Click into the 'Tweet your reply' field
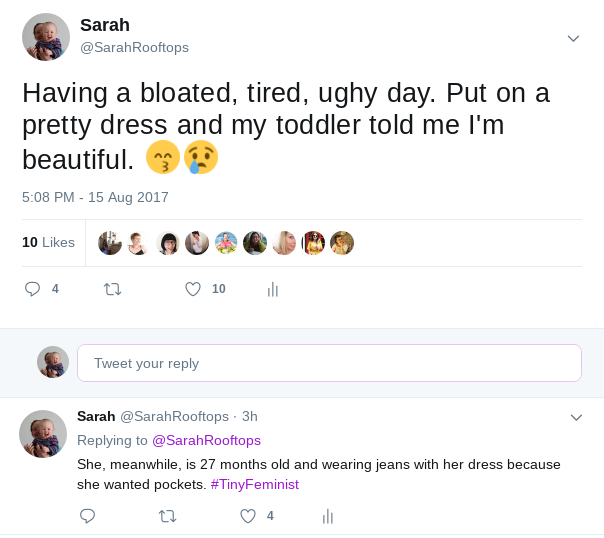This screenshot has width=604, height=538. pos(329,363)
